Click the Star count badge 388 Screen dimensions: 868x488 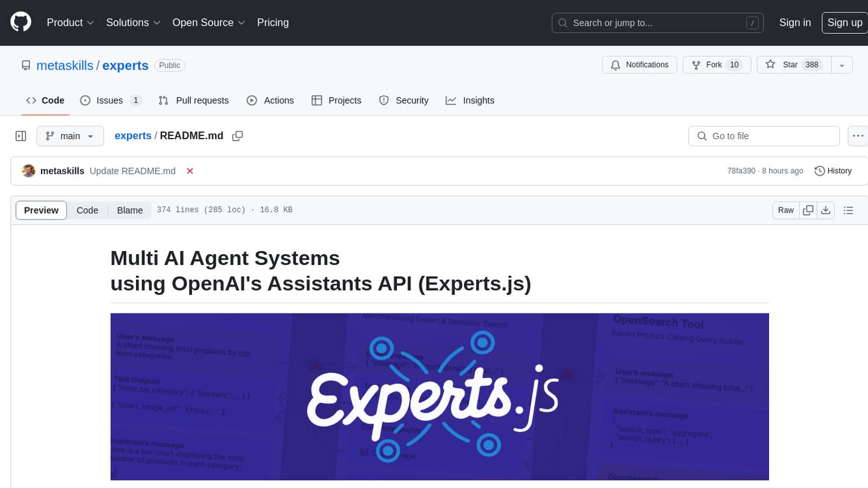tap(812, 65)
